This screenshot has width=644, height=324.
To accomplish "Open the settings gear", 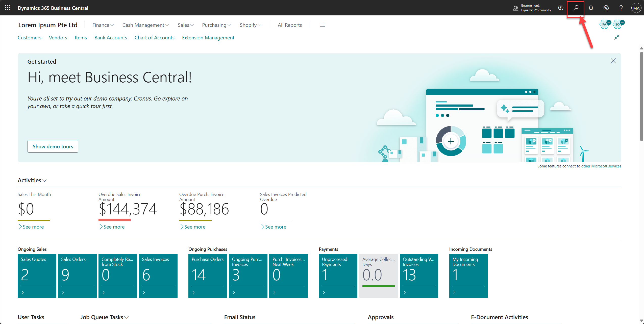I will (606, 8).
